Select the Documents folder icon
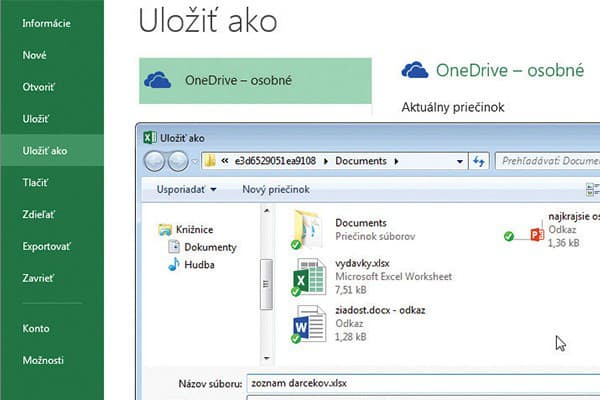This screenshot has width=600, height=400. coord(307,230)
